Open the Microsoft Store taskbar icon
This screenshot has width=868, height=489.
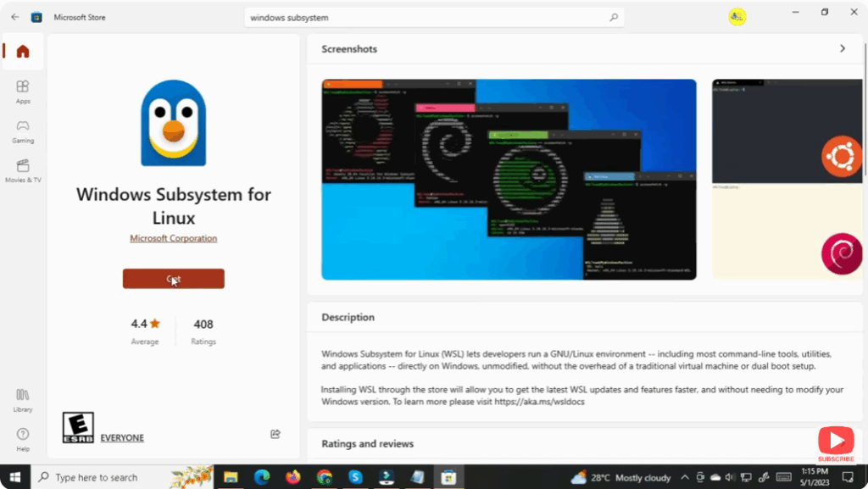click(448, 477)
